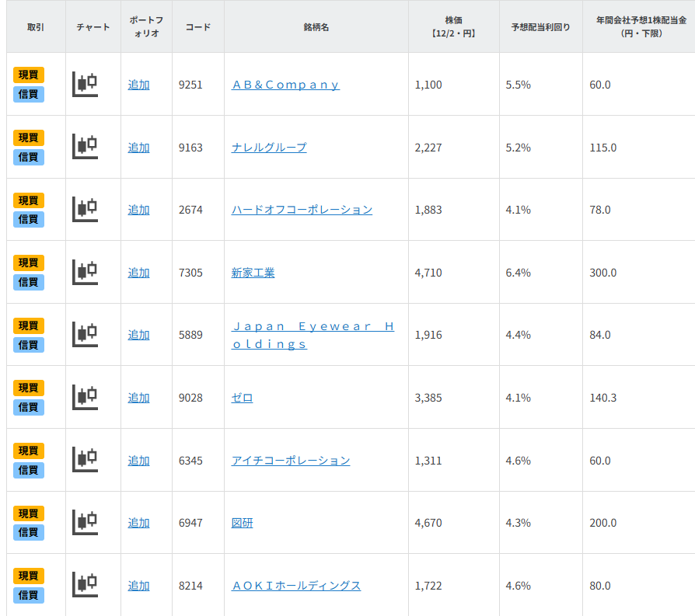Open the アイチコーポレーション stock page
This screenshot has height=616, width=695.
(291, 460)
